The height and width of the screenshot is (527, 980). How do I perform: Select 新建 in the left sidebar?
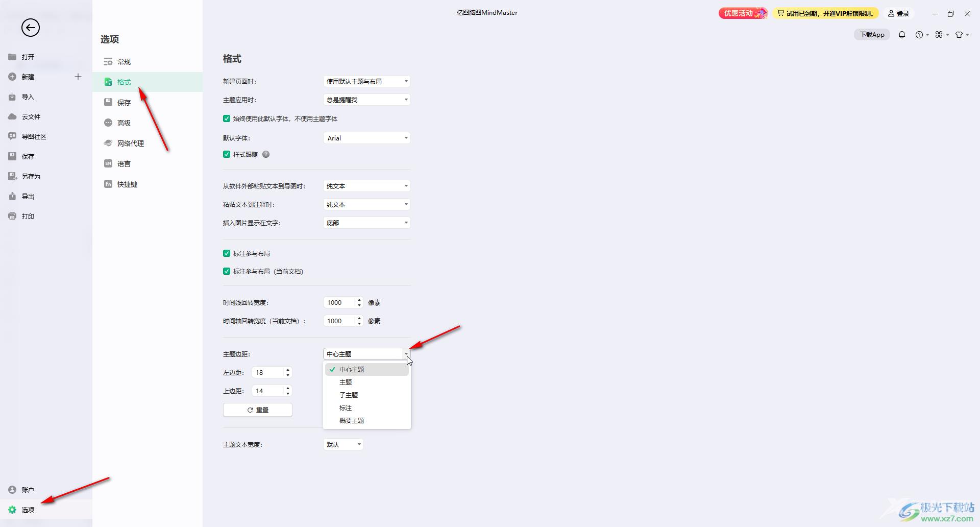28,77
